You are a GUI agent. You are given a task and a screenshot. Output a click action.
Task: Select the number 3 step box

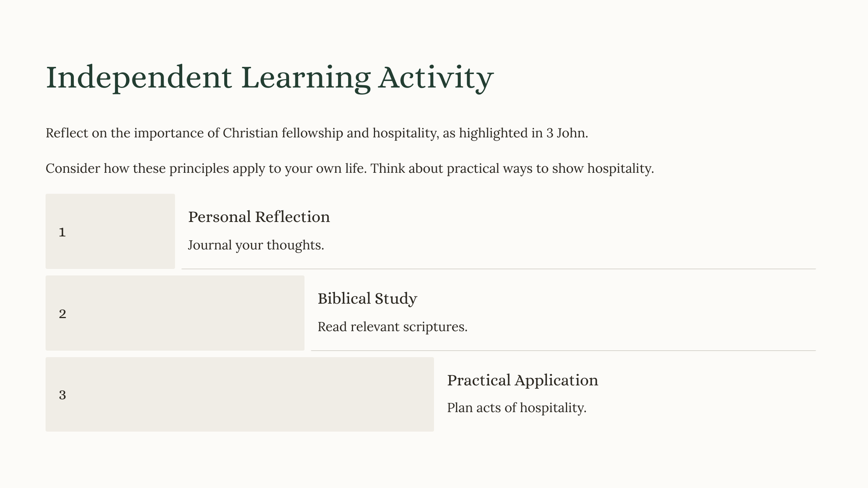[x=239, y=394]
